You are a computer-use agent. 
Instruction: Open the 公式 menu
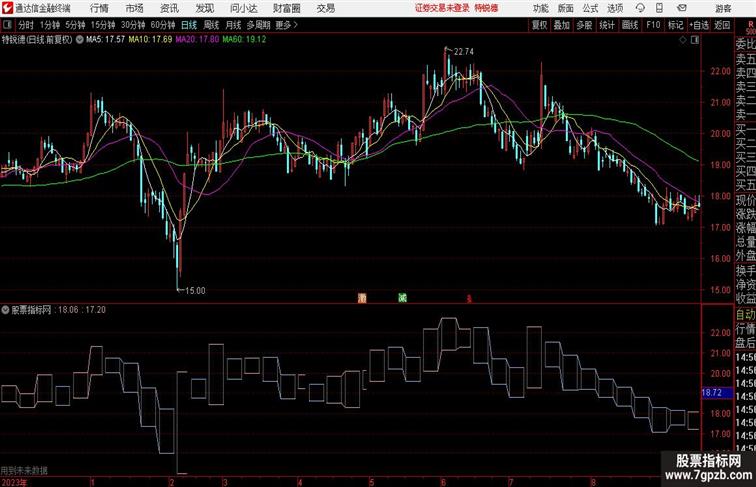click(x=590, y=8)
